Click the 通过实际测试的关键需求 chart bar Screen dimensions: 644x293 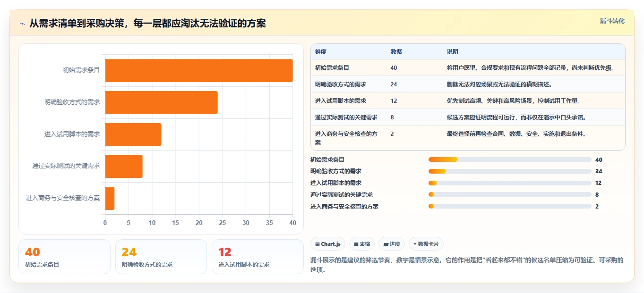[x=124, y=166]
